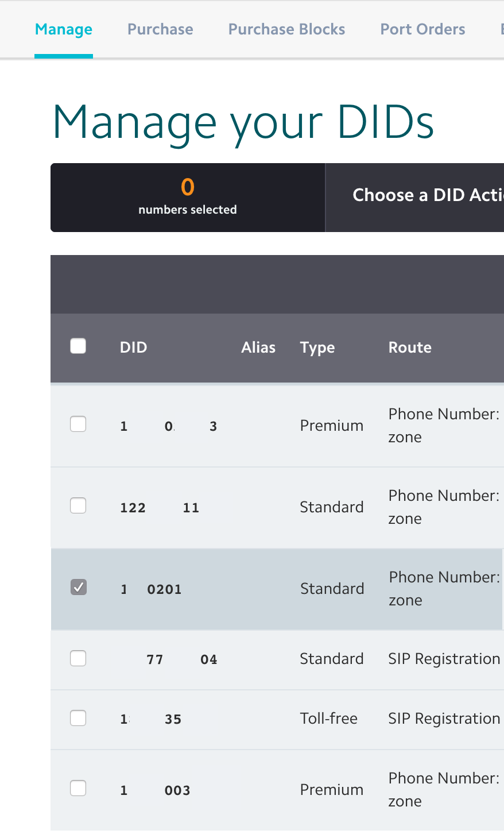Open the Manage tab
Image resolution: width=504 pixels, height=834 pixels.
(x=64, y=29)
